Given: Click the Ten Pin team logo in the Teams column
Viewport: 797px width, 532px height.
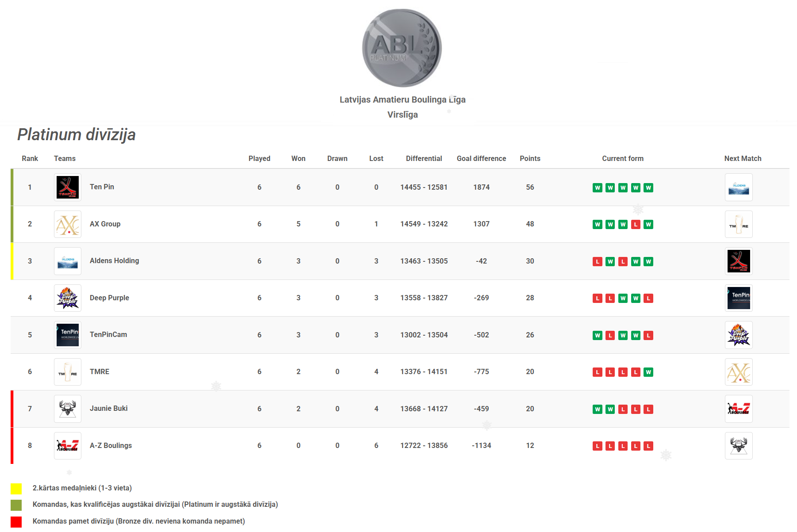Looking at the screenshot, I should tap(68, 187).
